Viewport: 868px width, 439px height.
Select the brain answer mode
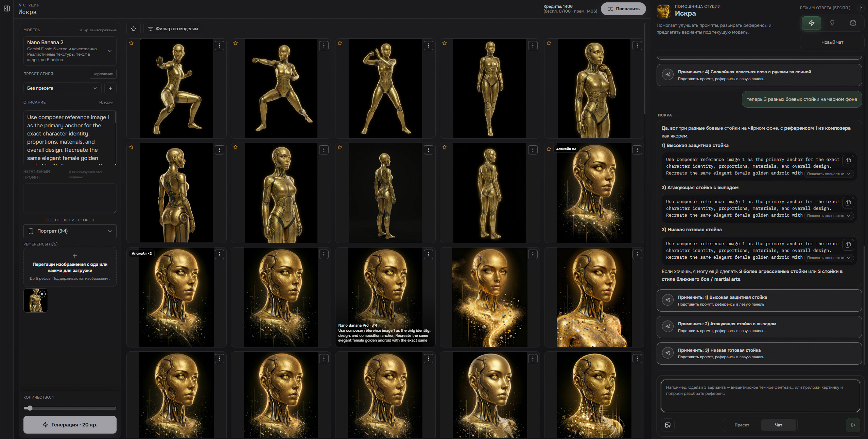tap(853, 23)
